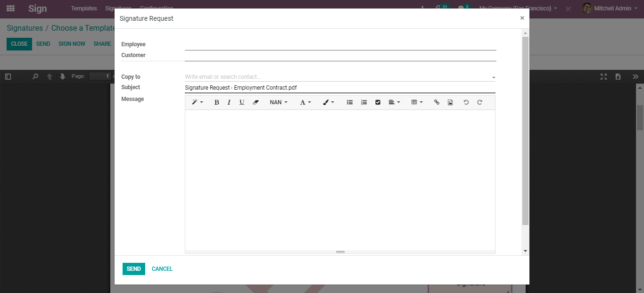The width and height of the screenshot is (644, 293).
Task: Open the text background color picker
Action: pos(328,102)
